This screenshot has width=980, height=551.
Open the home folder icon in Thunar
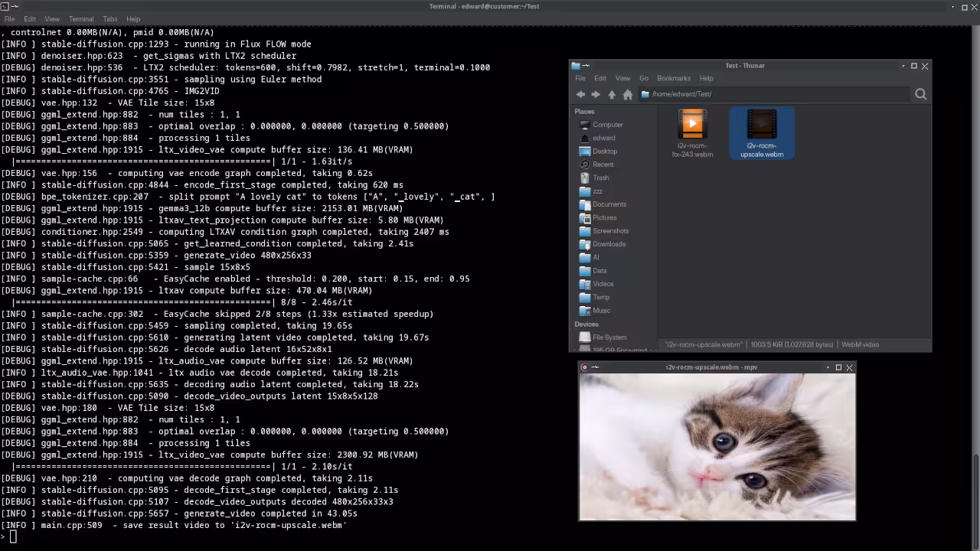(628, 94)
